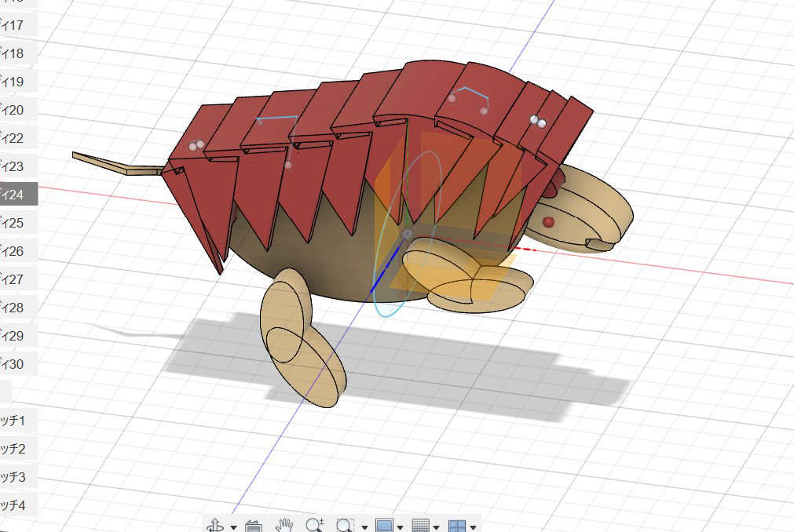Select browser row ending in "ィ18"
This screenshot has height=532, width=794.
(x=19, y=53)
